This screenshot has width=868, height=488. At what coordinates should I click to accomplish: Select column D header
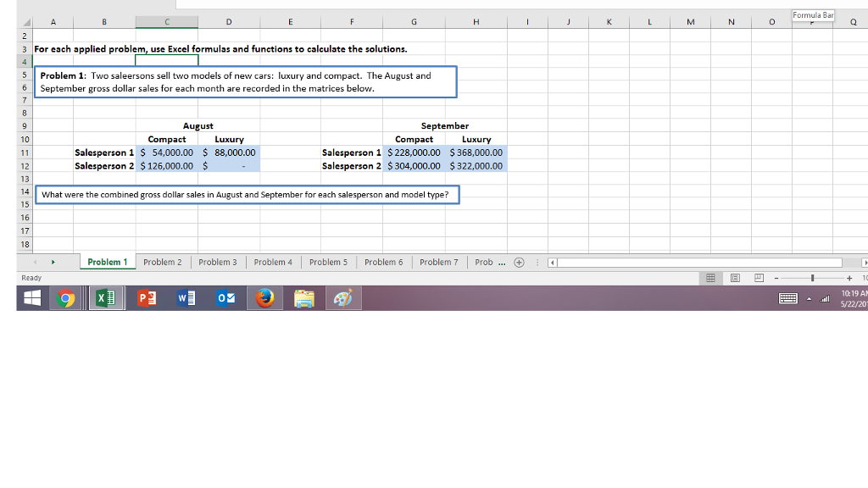[229, 22]
